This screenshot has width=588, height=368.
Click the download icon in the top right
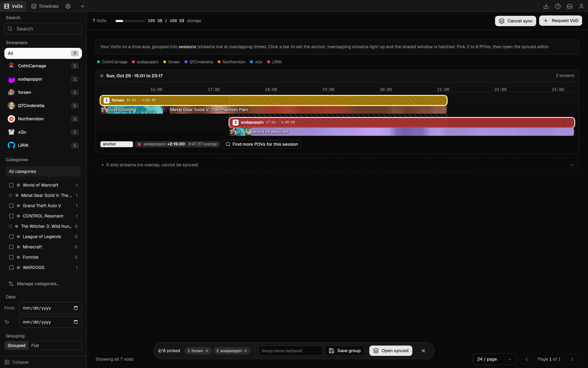(x=546, y=6)
